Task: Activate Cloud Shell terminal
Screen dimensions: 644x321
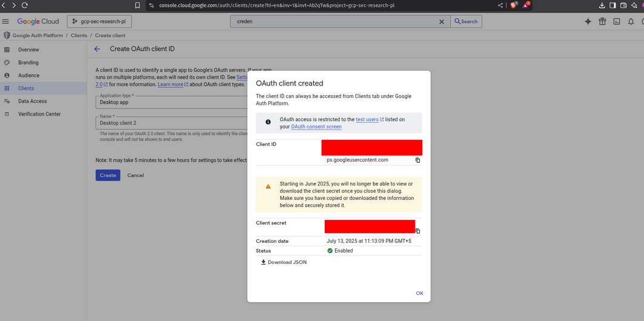Action: [x=617, y=22]
